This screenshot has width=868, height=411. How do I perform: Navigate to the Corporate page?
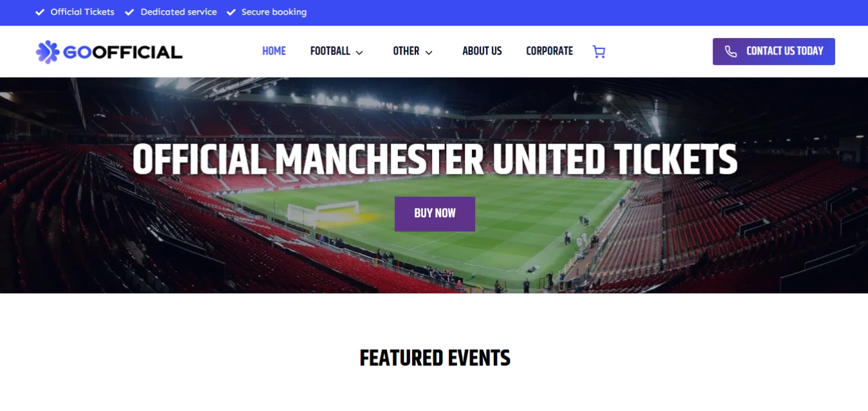coord(550,51)
